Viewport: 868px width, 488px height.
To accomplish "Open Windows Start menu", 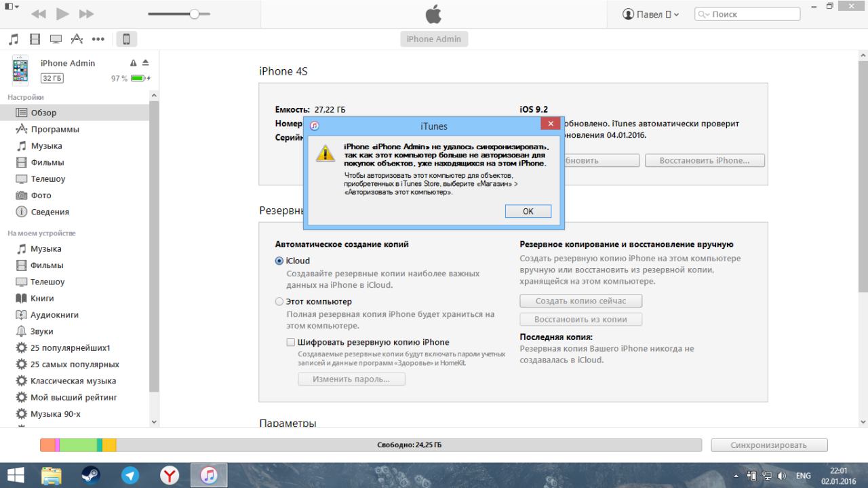I will [x=15, y=475].
